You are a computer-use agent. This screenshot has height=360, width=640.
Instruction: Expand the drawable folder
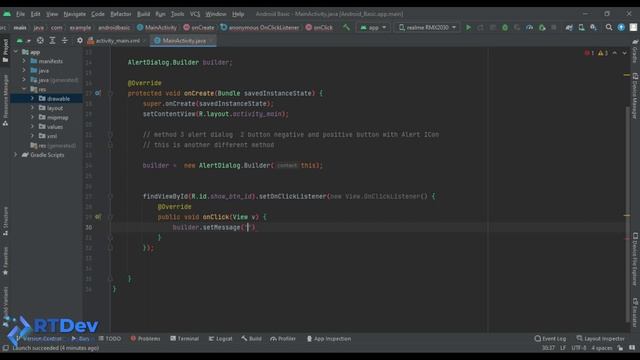coord(32,98)
